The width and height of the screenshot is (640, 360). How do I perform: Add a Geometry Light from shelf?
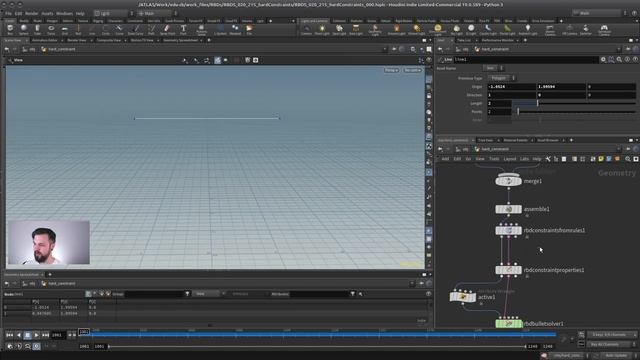pyautogui.click(x=375, y=29)
